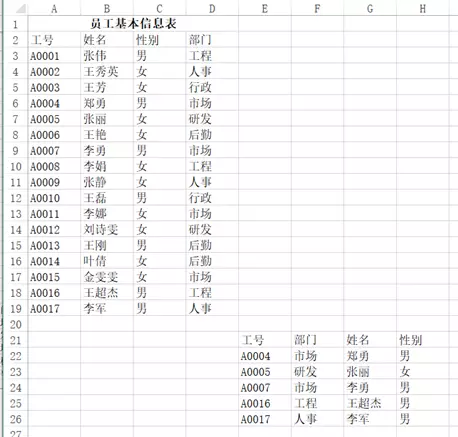Click department cell 工程 in row 3
The height and width of the screenshot is (437, 458).
click(212, 56)
